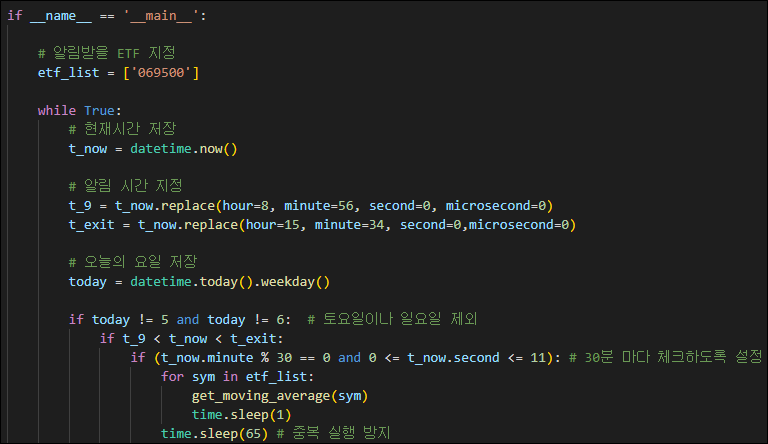Click the call get_moving_average(sym)

click(x=280, y=395)
